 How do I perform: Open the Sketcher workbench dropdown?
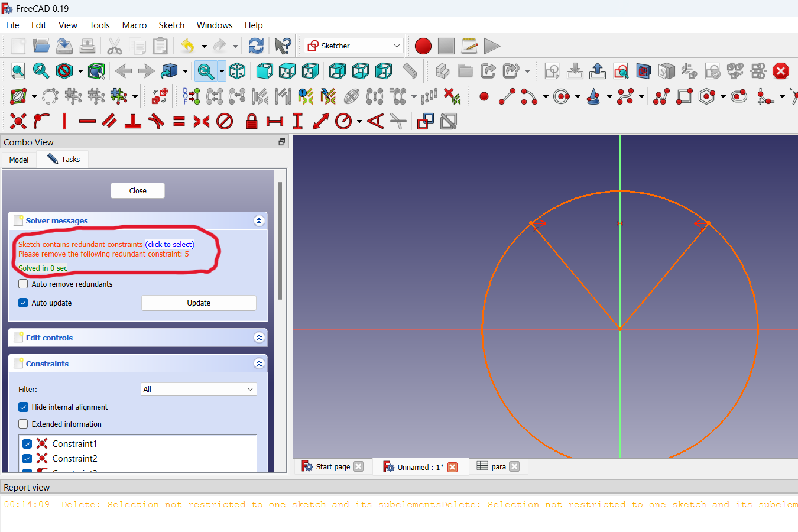point(353,46)
